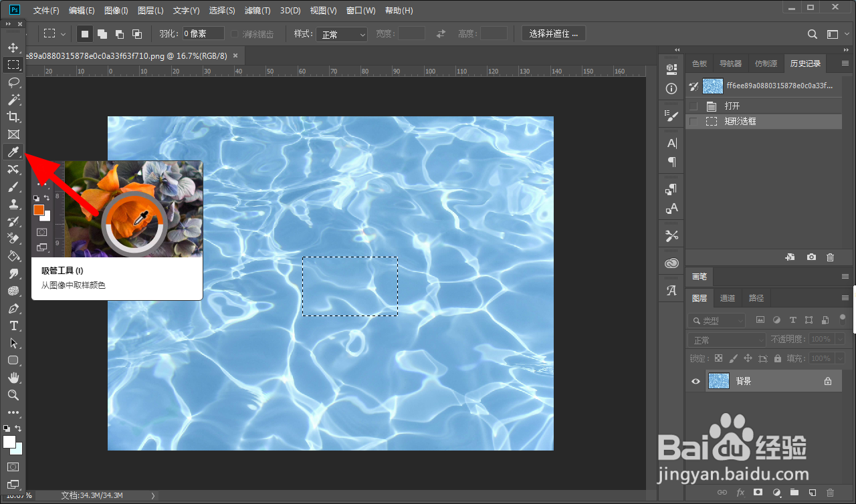Screen dimensions: 856x504
Task: Set history brush source for 矩形选框 state
Action: coord(693,122)
